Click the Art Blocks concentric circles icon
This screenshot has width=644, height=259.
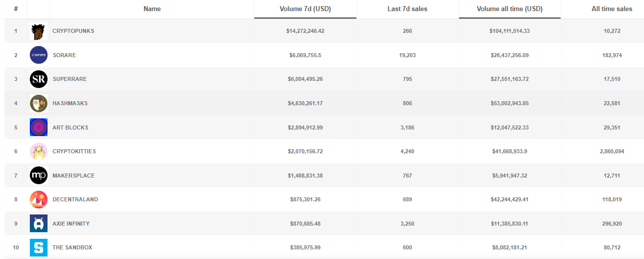point(38,127)
